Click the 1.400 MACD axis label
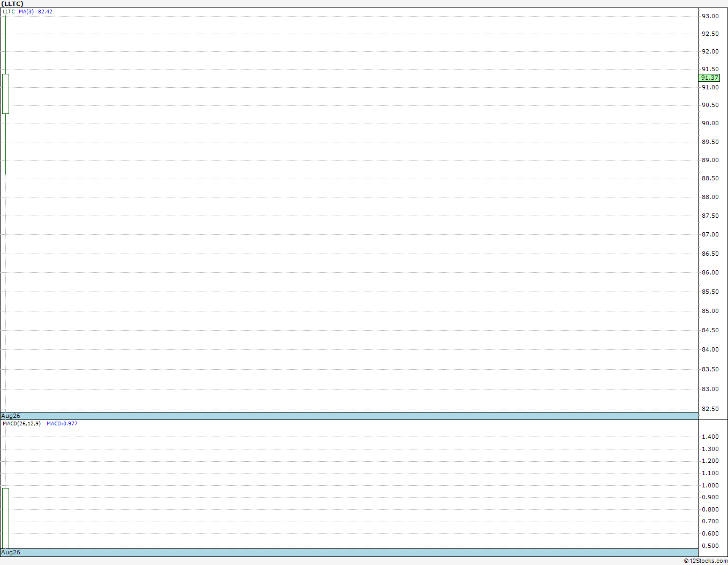728x565 pixels. point(710,437)
